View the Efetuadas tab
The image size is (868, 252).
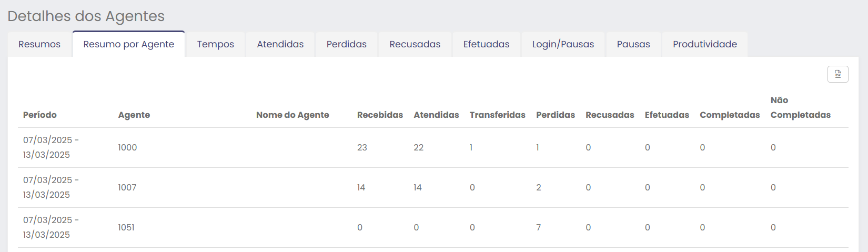pos(486,44)
